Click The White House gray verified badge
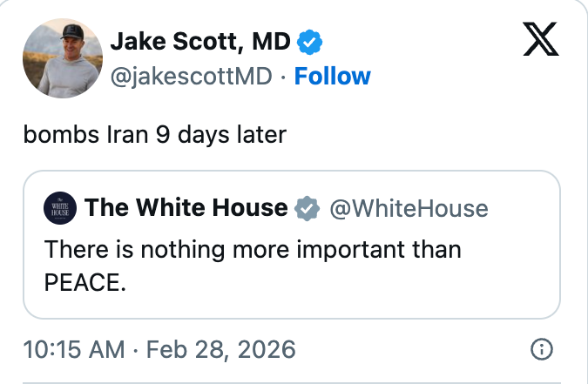The width and height of the screenshot is (588, 384). point(305,208)
